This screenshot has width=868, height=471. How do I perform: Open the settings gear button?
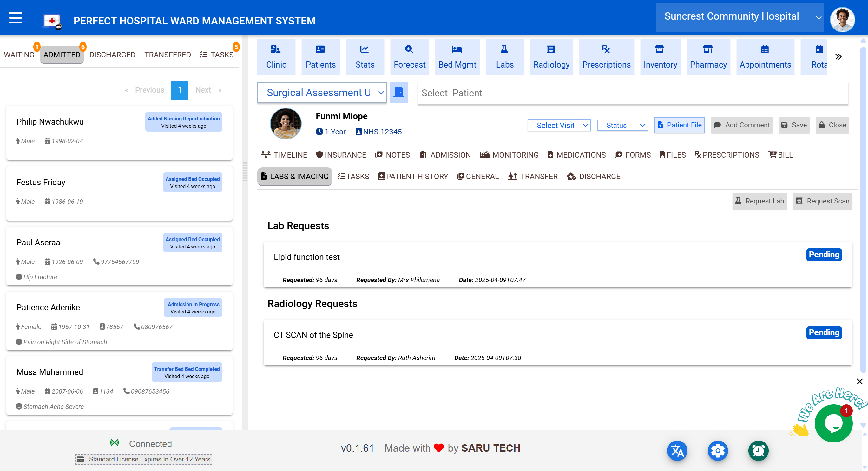(718, 450)
